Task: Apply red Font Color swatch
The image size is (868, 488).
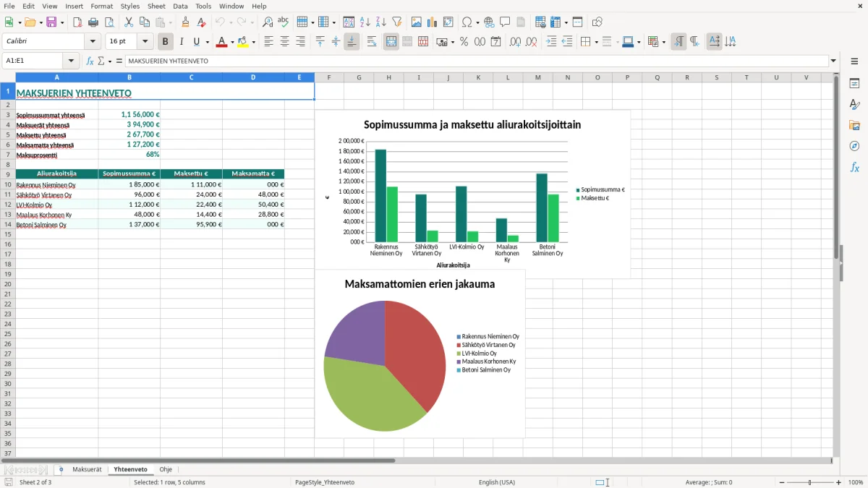Action: (222, 42)
